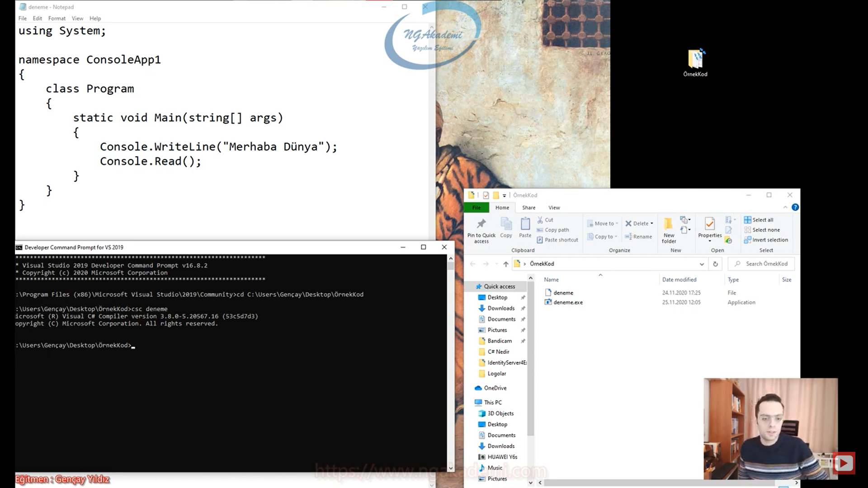Image resolution: width=868 pixels, height=488 pixels.
Task: Switch to the Share tab in Explorer
Action: coord(528,207)
